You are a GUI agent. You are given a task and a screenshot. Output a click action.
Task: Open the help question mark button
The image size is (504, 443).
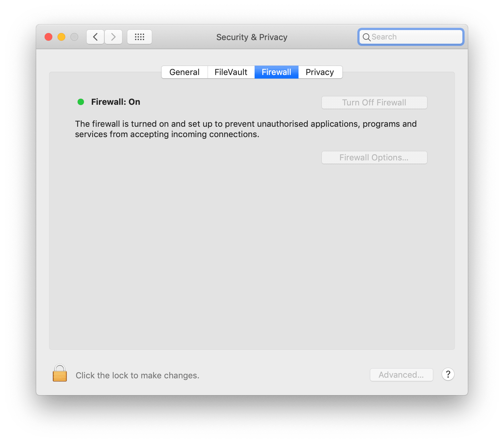click(x=448, y=374)
